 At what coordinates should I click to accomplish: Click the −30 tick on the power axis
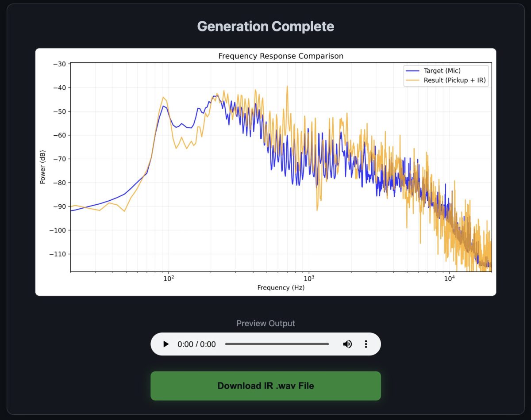click(59, 64)
